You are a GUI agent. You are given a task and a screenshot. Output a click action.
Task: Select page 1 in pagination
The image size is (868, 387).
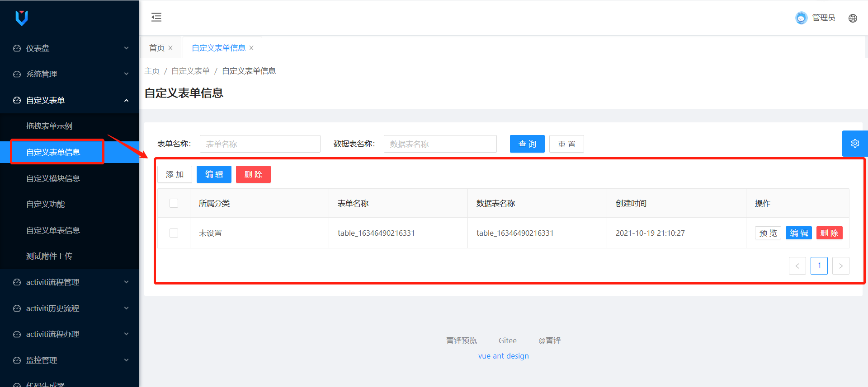pos(819,266)
